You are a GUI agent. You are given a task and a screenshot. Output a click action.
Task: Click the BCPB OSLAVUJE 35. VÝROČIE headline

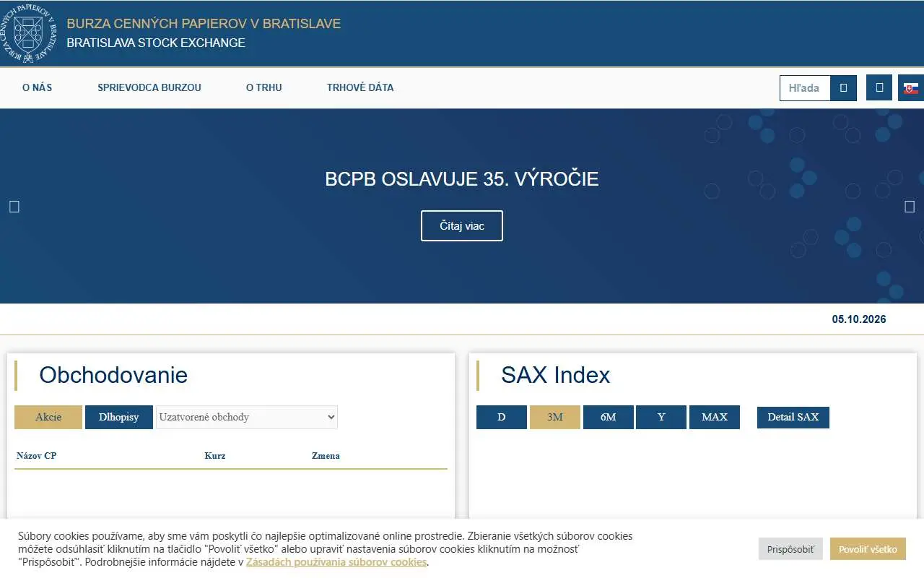462,179
